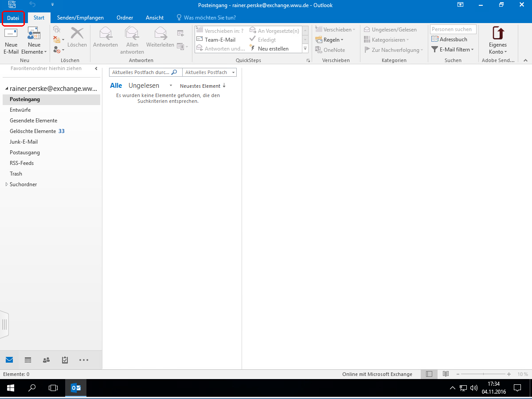The width and height of the screenshot is (532, 399).
Task: Click the zoom slider in status bar
Action: point(484,374)
